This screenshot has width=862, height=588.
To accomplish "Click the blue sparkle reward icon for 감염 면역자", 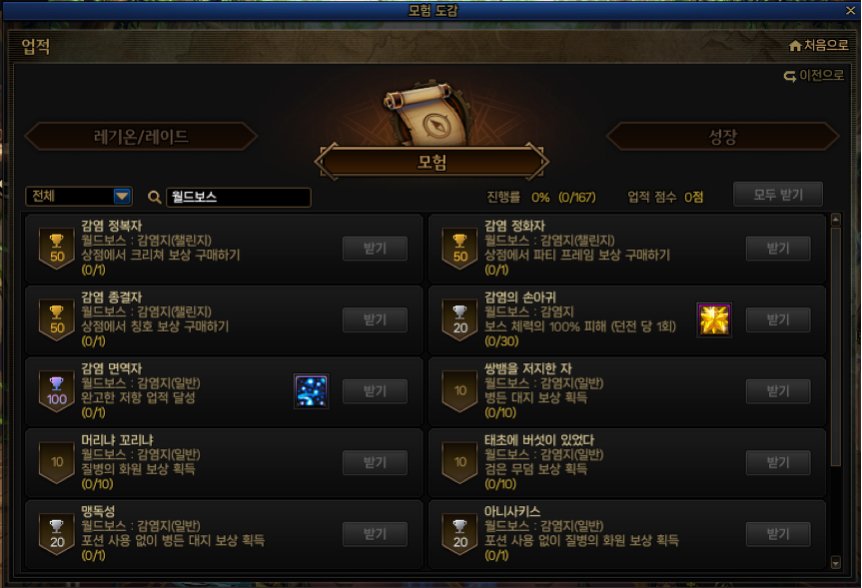I will point(311,391).
